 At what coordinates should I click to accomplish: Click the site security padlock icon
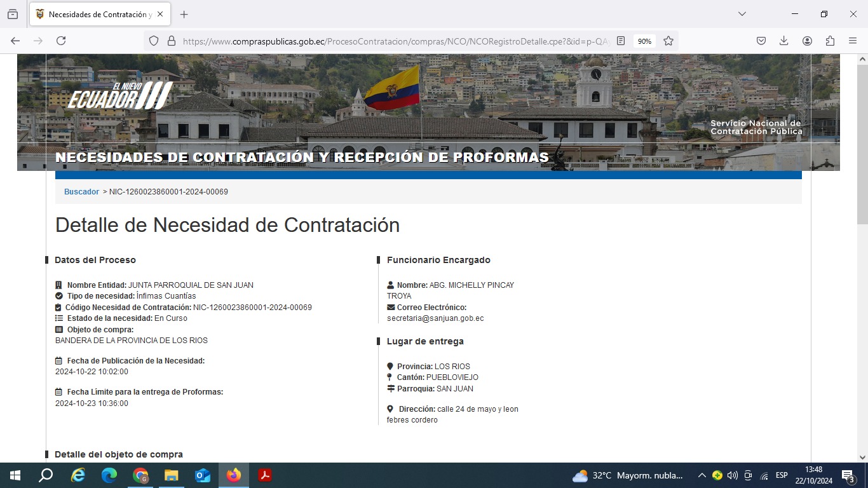point(171,41)
